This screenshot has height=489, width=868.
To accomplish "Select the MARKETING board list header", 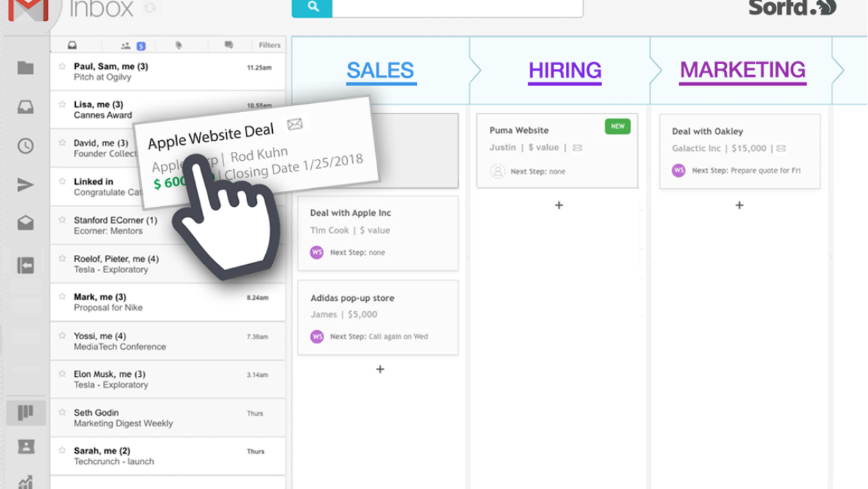I will coord(743,70).
